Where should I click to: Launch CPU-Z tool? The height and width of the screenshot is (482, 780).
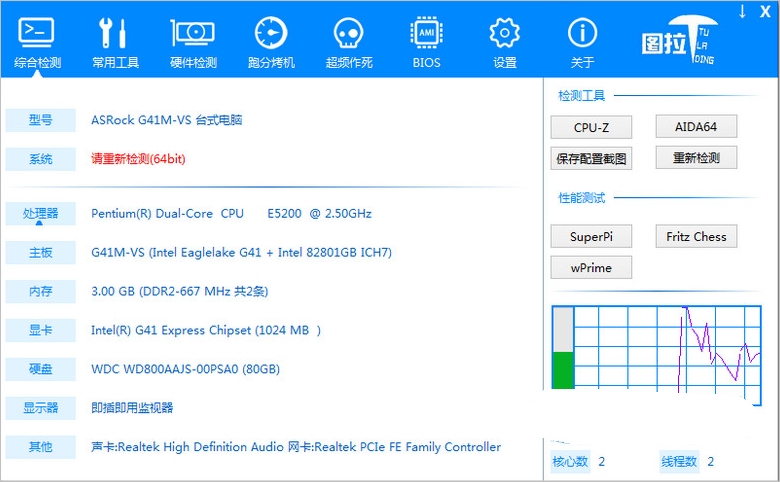pos(591,127)
